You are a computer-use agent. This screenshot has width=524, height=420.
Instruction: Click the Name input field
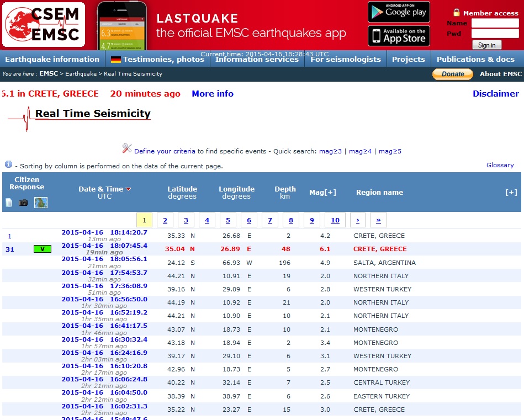coord(495,23)
